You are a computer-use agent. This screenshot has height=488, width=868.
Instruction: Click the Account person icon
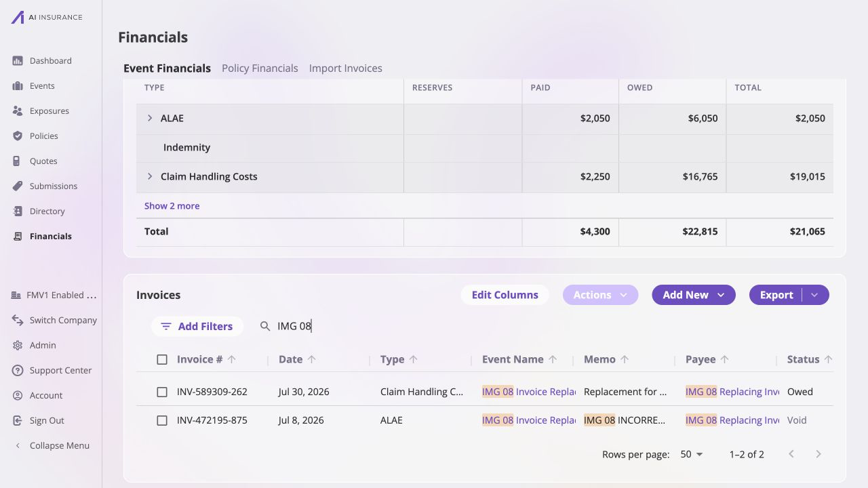point(18,396)
